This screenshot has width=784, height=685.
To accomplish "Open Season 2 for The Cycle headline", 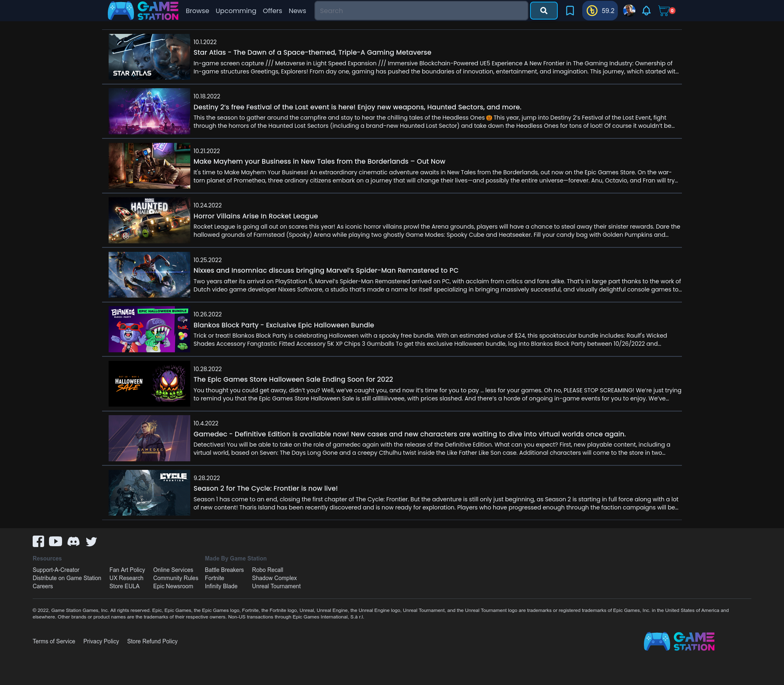I will pos(265,488).
